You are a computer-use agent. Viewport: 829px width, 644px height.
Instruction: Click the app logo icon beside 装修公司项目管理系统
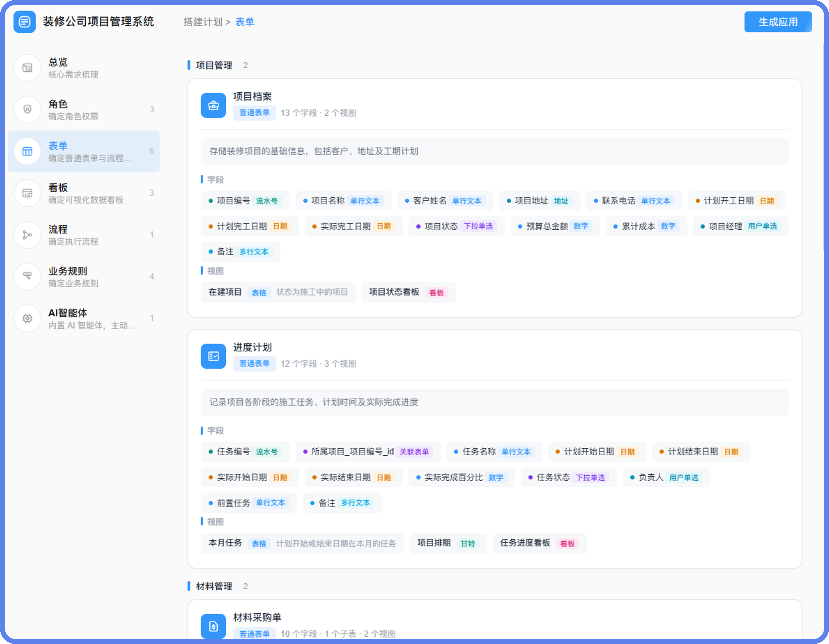click(24, 22)
